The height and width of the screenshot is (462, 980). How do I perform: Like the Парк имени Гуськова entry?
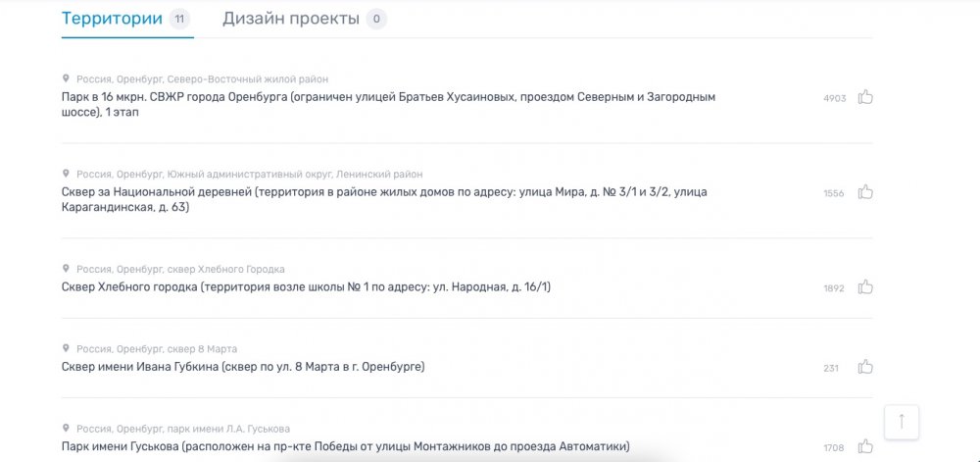tap(865, 446)
